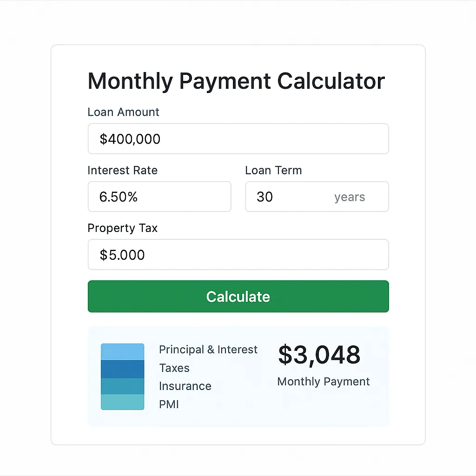Click the Monthly Payment Calculator heading

(237, 81)
